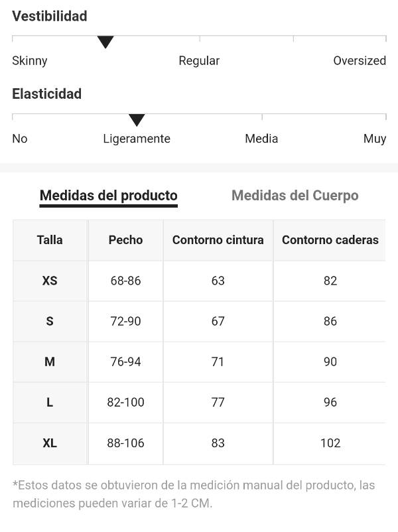Click the Regular fit label
This screenshot has height=532, width=398.
click(199, 61)
